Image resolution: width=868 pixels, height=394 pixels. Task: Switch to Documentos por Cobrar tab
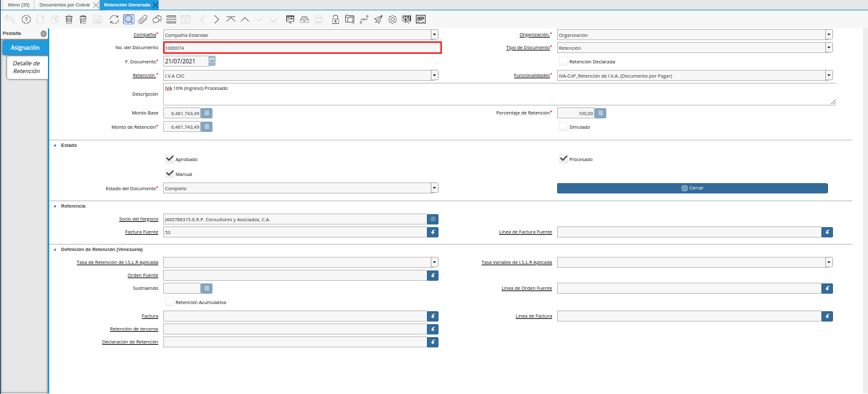pos(65,5)
